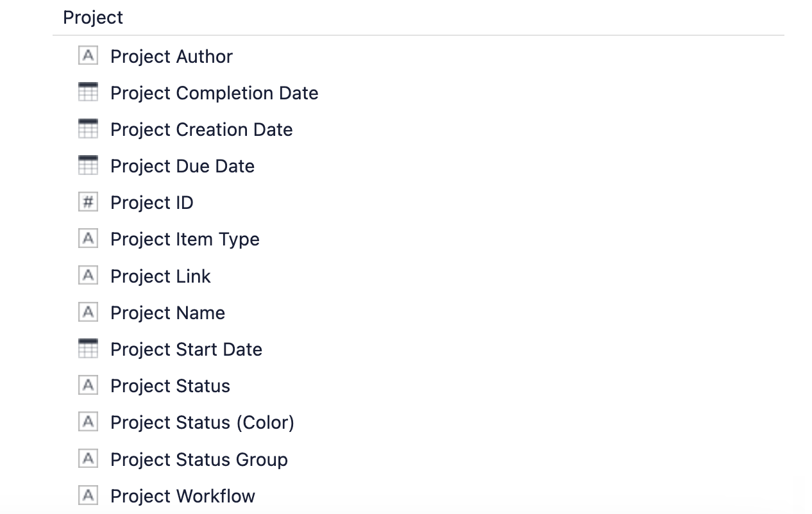This screenshot has width=812, height=514.
Task: Select the Project Item Type field
Action: point(185,239)
